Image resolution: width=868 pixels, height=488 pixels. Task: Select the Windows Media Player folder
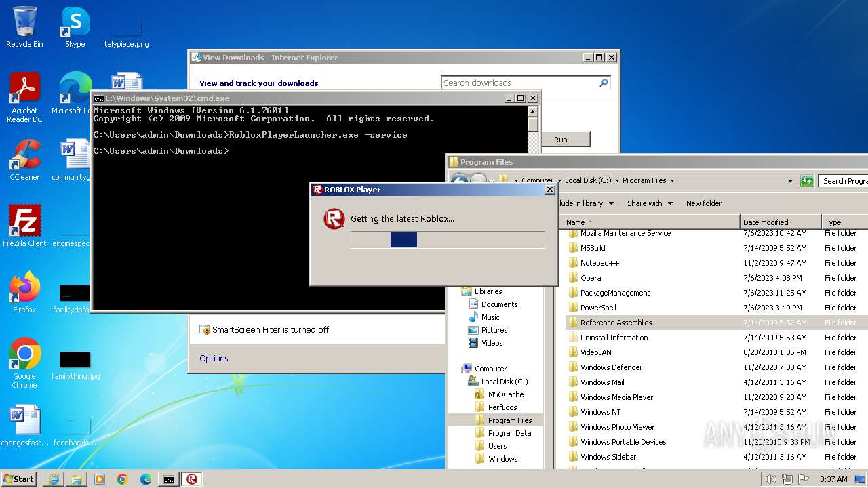coord(610,397)
